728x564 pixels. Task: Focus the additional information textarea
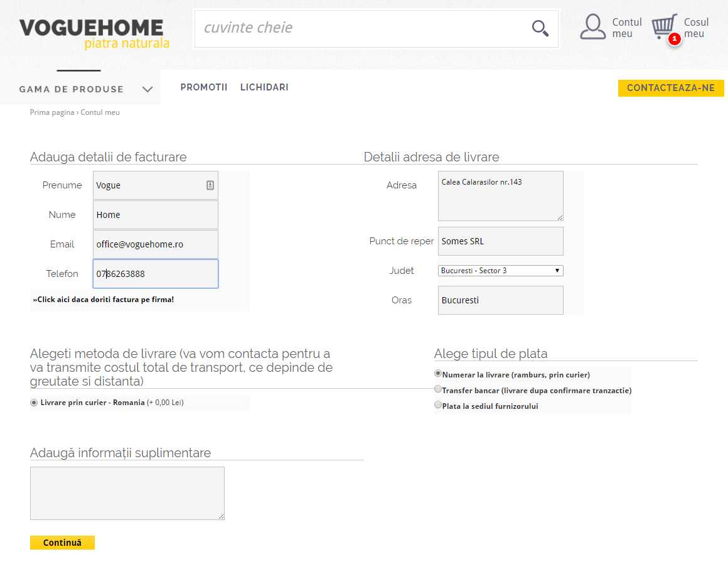(x=127, y=493)
